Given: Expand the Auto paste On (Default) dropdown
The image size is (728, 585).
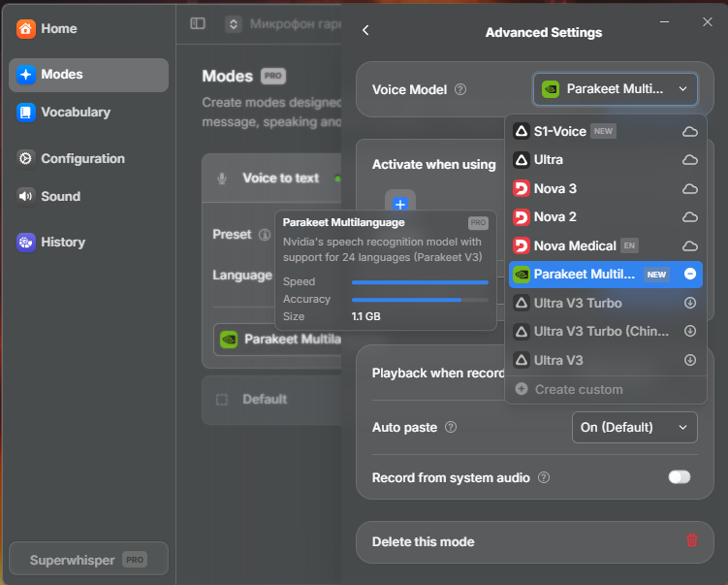Looking at the screenshot, I should point(635,427).
